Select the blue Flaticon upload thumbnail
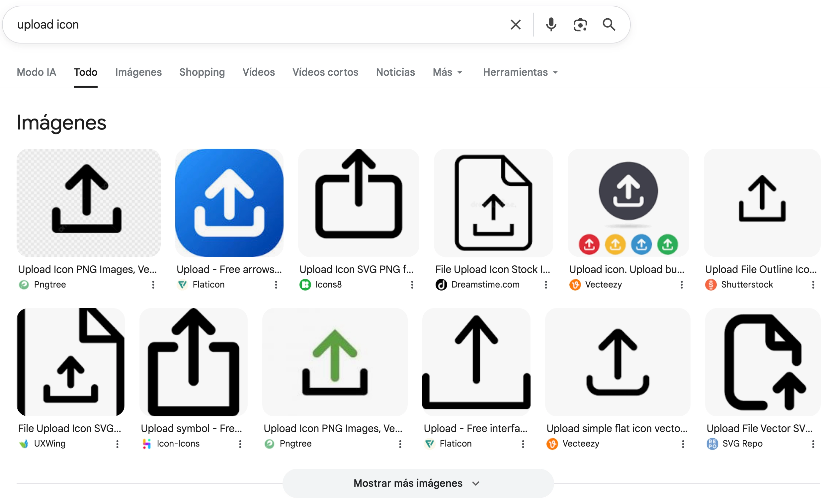The width and height of the screenshot is (830, 504). tap(229, 203)
